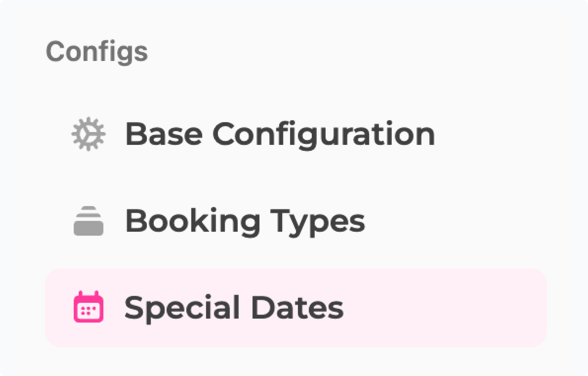The image size is (588, 376).
Task: Click the Booking Types text label
Action: pos(245,221)
